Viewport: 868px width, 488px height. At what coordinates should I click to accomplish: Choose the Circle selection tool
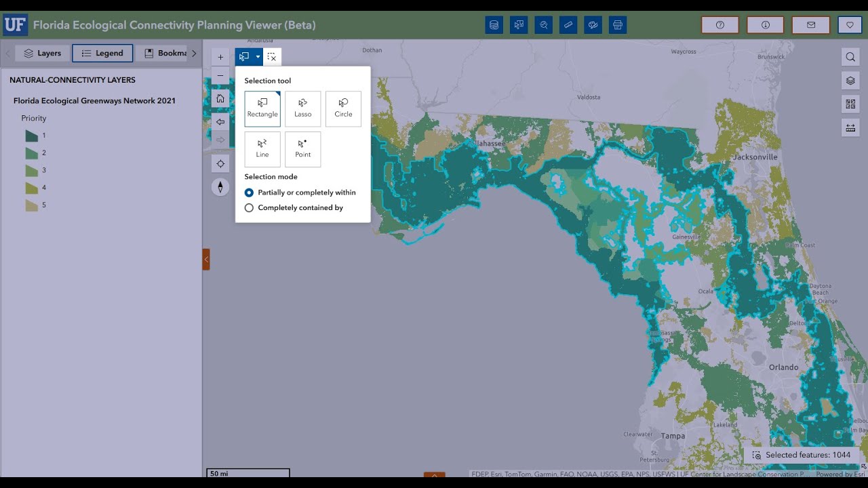coord(343,108)
